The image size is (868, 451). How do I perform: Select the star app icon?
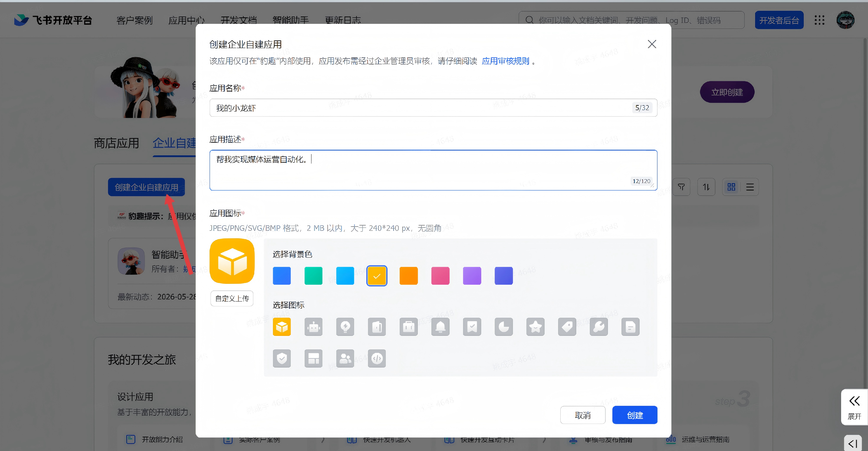click(535, 327)
